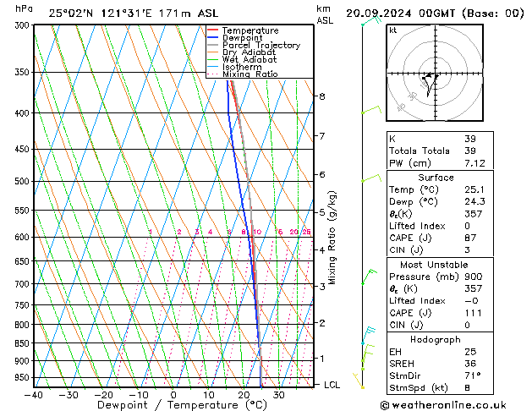Click the Surface section header
The height and width of the screenshot is (411, 532).
(x=436, y=178)
